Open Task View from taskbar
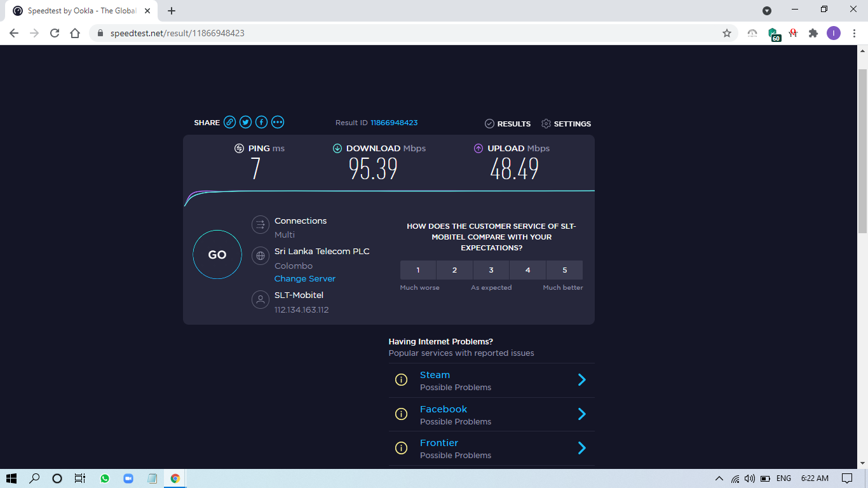This screenshot has height=488, width=868. (80, 478)
